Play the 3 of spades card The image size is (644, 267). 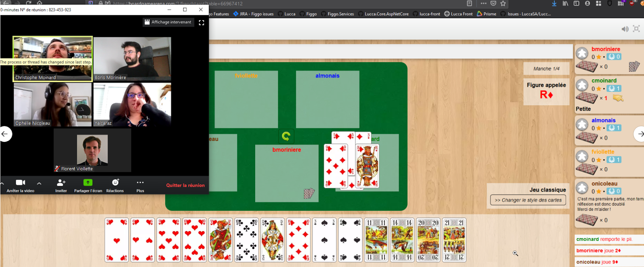[x=324, y=240]
